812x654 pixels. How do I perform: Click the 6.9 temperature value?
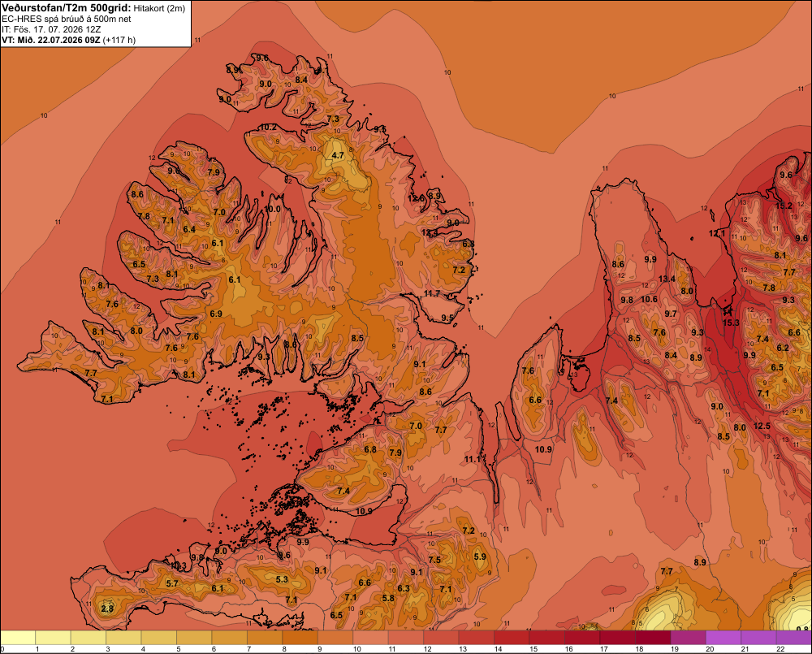click(216, 314)
